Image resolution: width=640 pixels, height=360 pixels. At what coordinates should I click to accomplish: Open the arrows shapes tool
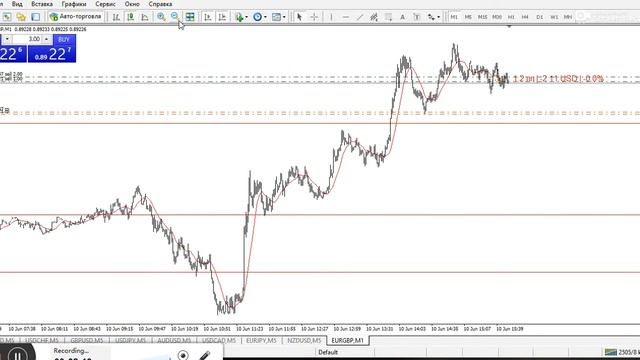[431, 17]
